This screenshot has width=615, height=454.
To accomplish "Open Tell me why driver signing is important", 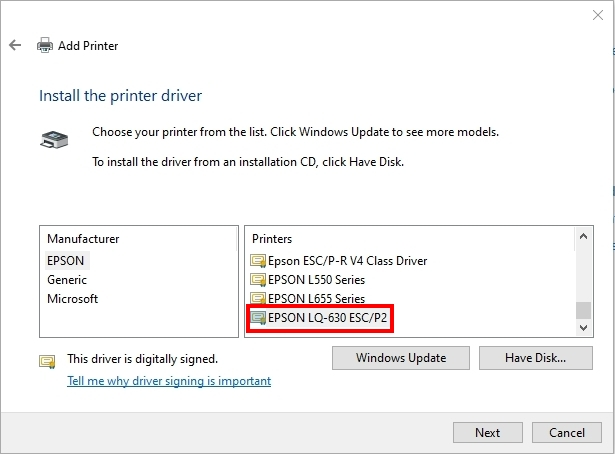I will (169, 381).
